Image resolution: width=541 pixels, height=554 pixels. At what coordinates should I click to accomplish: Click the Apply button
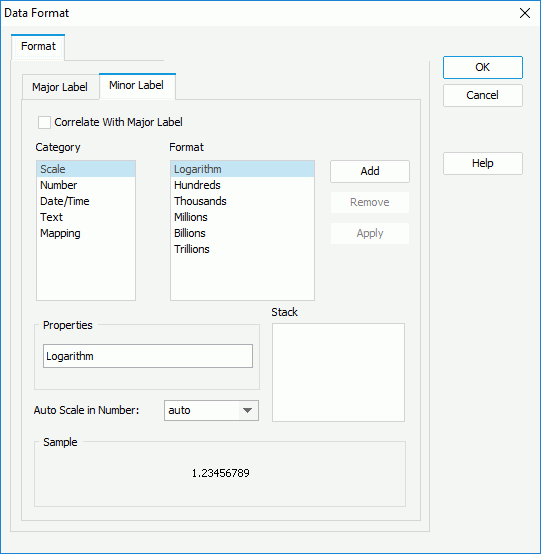click(370, 233)
